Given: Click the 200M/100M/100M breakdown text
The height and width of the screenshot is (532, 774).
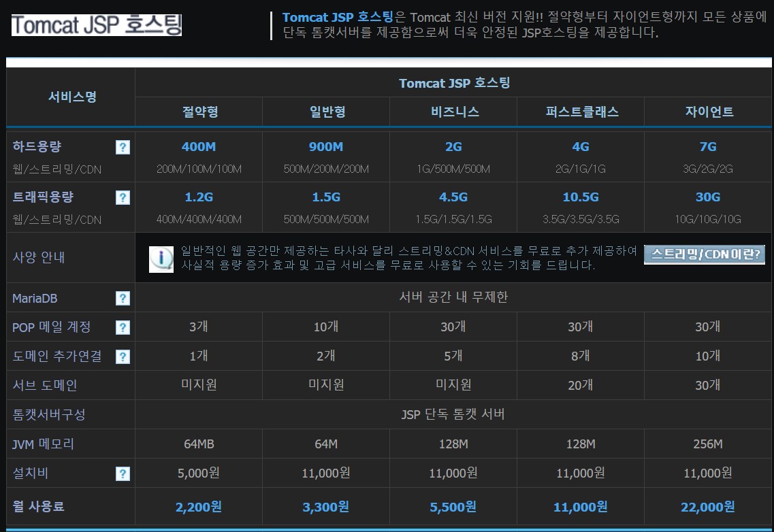Looking at the screenshot, I should click(x=199, y=169).
